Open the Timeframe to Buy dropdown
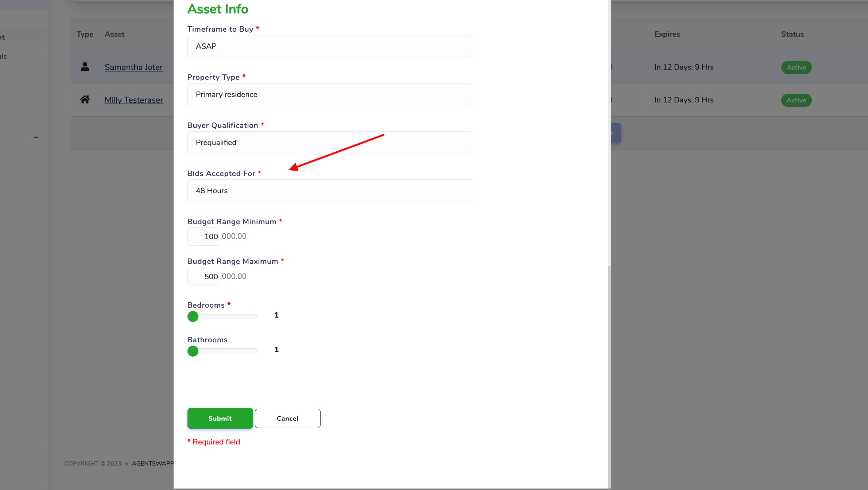 [x=329, y=46]
